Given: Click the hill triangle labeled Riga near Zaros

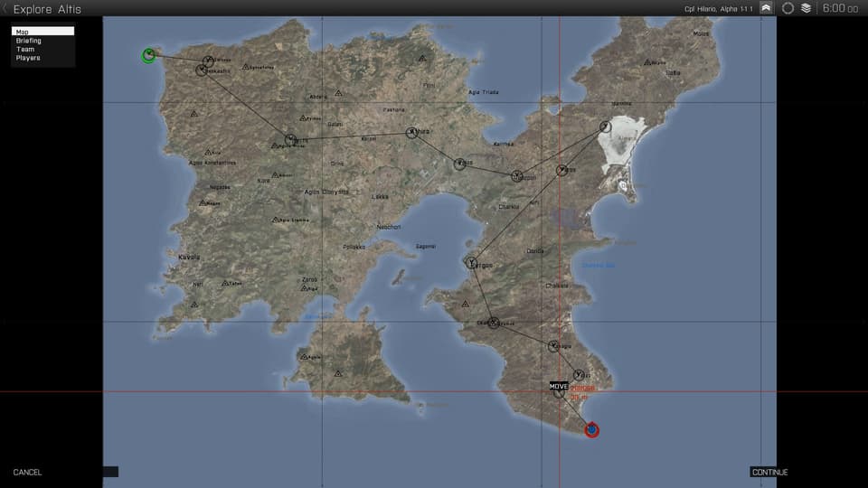Looking at the screenshot, I should coord(304,288).
